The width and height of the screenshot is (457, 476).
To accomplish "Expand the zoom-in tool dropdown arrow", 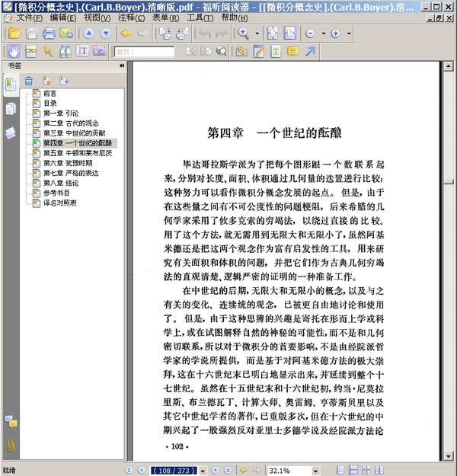I will (x=255, y=34).
